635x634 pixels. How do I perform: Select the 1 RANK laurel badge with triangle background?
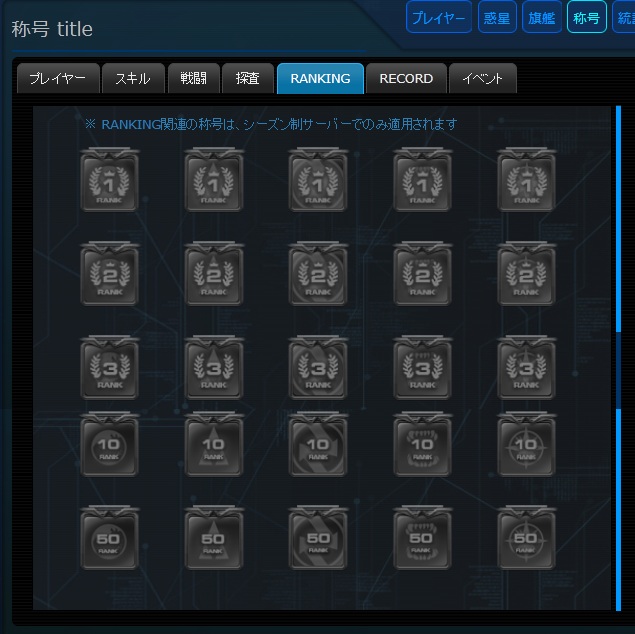coord(214,180)
